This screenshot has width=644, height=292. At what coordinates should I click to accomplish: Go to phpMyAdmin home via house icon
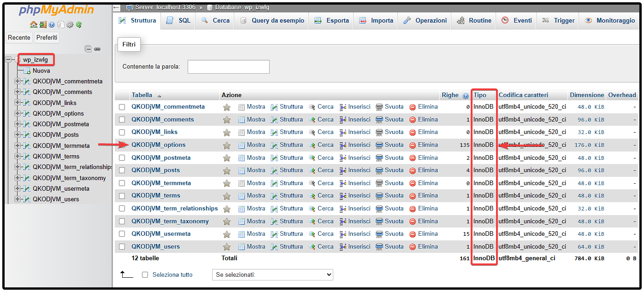tap(33, 24)
